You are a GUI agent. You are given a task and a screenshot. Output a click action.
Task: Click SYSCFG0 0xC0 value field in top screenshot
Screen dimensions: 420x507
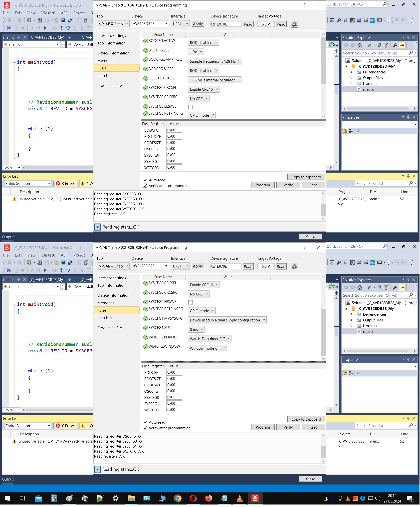point(174,155)
